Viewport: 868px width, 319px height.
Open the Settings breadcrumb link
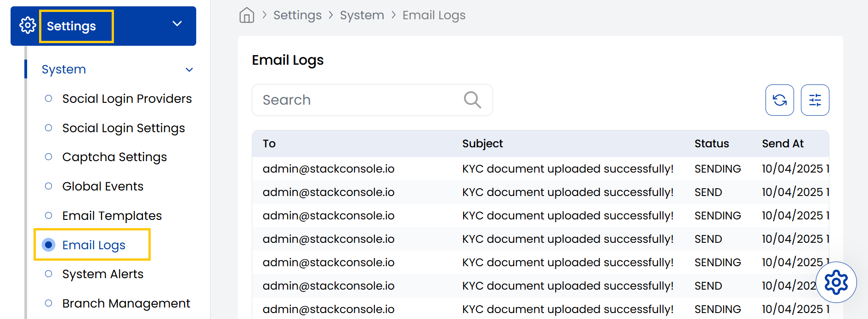point(297,15)
